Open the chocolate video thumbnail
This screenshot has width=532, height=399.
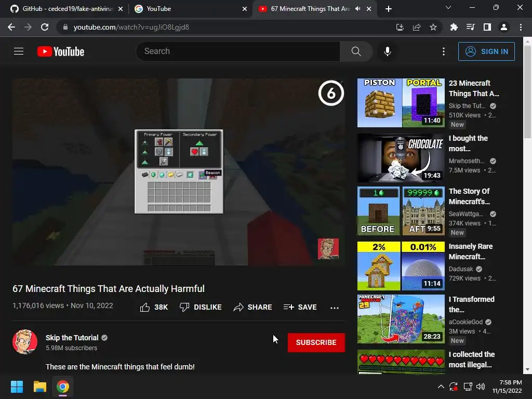pos(401,158)
